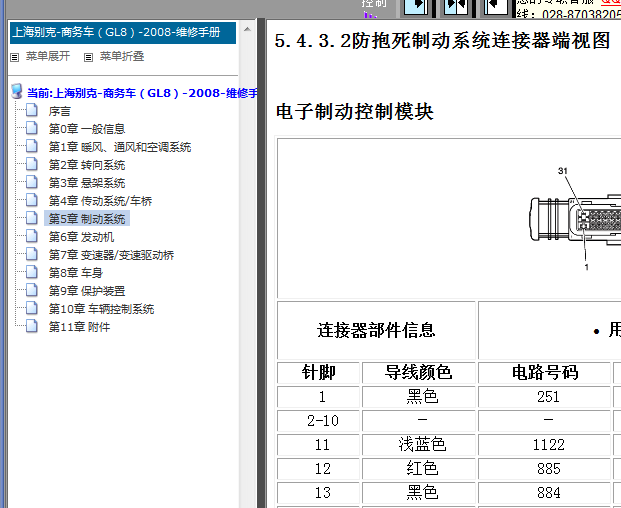Select the 当前:上海别克-商务车 root node
The height and width of the screenshot is (508, 621).
click(143, 93)
